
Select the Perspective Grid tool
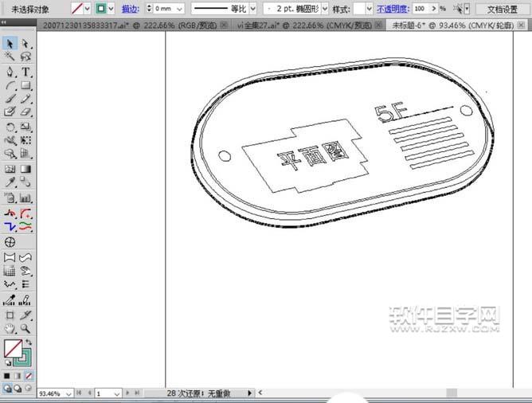[x=25, y=154]
